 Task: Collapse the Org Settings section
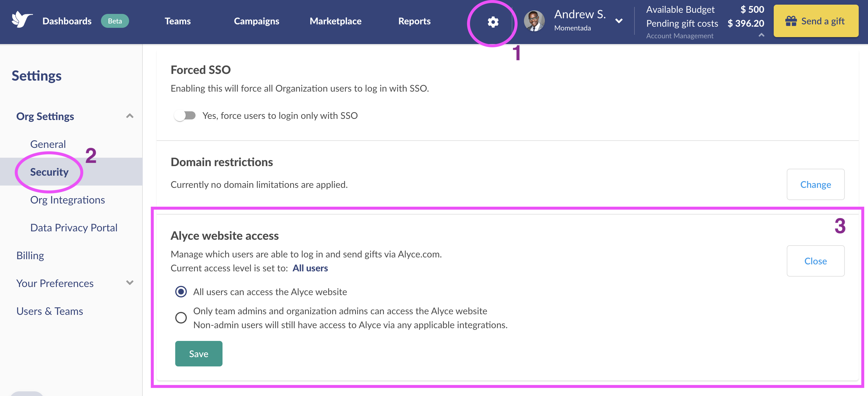pyautogui.click(x=130, y=116)
